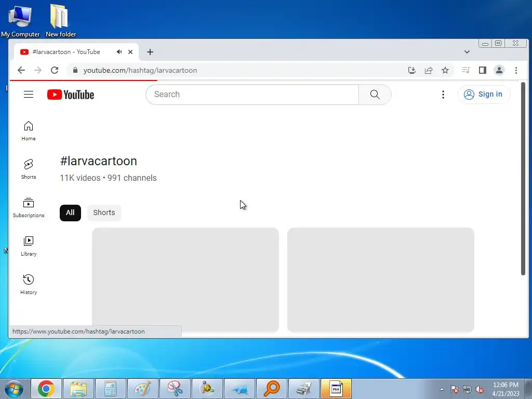The height and width of the screenshot is (399, 532).
Task: Go to Home in sidebar
Action: point(29,131)
